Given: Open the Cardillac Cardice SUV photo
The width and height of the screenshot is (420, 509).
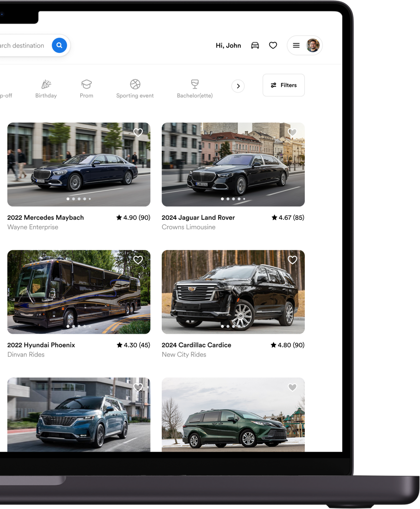Looking at the screenshot, I should point(233,292).
